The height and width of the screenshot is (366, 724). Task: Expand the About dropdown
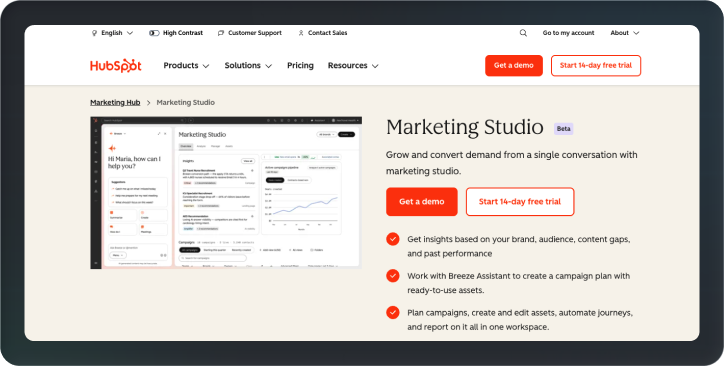click(x=625, y=33)
